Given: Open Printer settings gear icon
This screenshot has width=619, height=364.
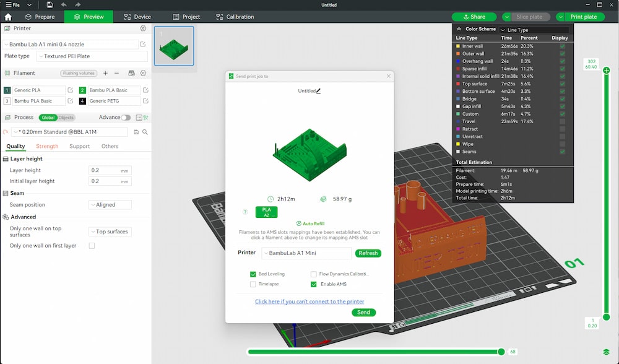Looking at the screenshot, I should click(144, 28).
